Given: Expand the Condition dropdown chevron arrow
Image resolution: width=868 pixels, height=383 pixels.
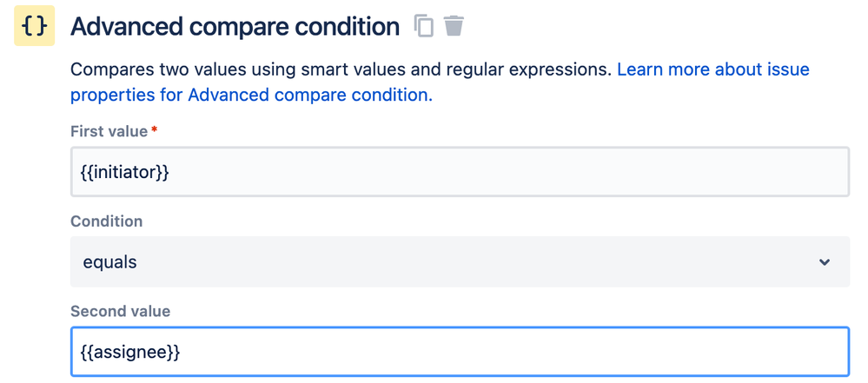Looking at the screenshot, I should 824,262.
